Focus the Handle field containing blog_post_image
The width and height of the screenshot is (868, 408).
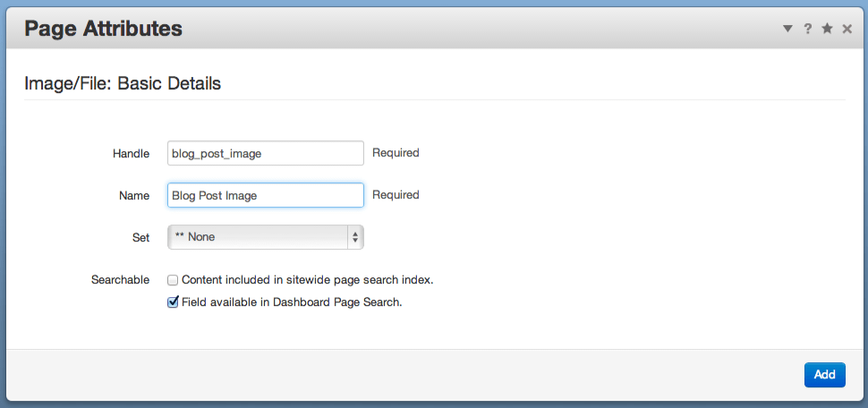266,153
